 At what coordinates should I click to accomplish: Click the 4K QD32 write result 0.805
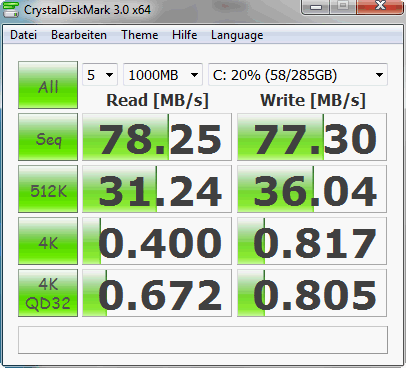tap(312, 293)
